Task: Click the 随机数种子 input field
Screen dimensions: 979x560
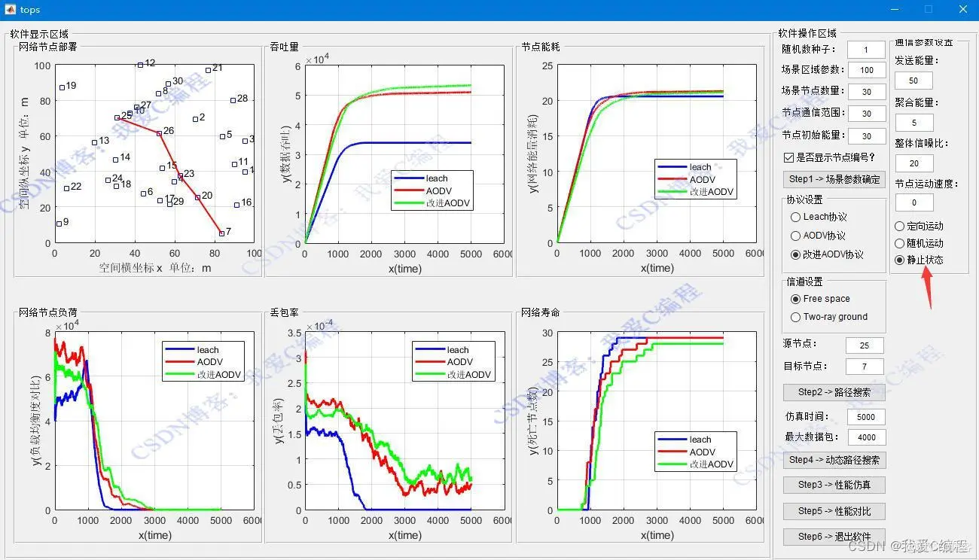Action: point(866,50)
